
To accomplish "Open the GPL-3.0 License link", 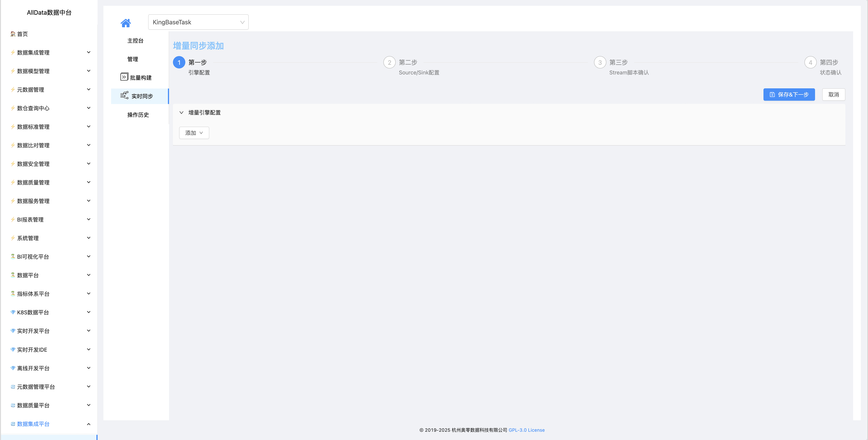I will pos(526,430).
